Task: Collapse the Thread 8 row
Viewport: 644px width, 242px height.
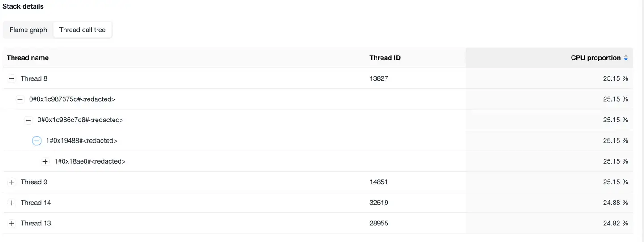Action: pos(12,79)
